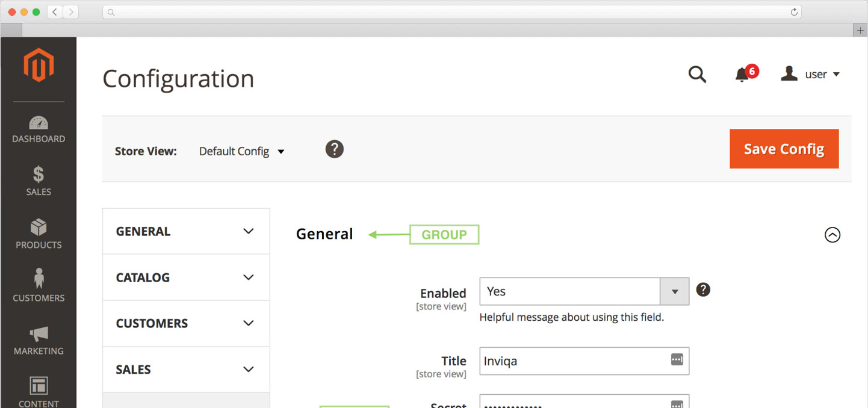Select the Sales sidebar icon

(x=39, y=181)
